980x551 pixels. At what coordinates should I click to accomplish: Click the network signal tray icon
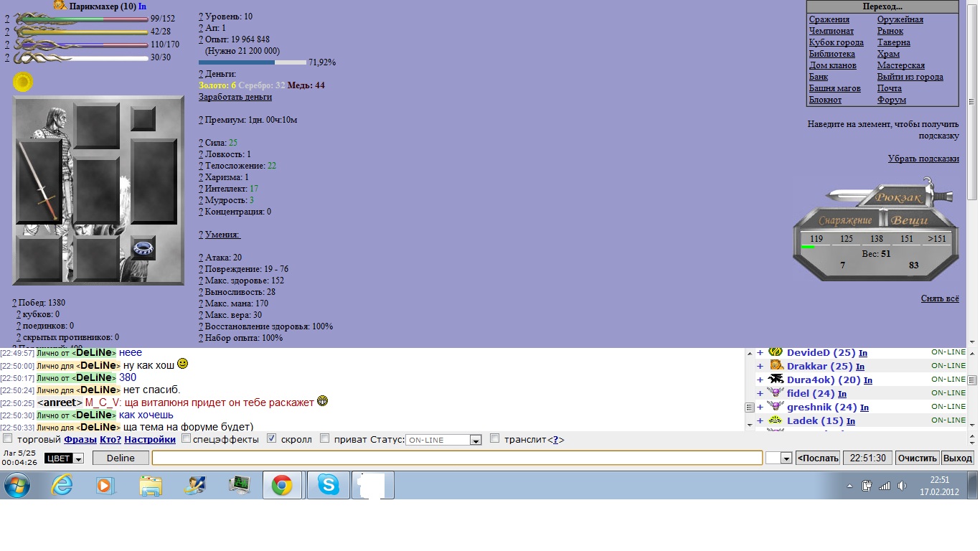[x=885, y=486]
